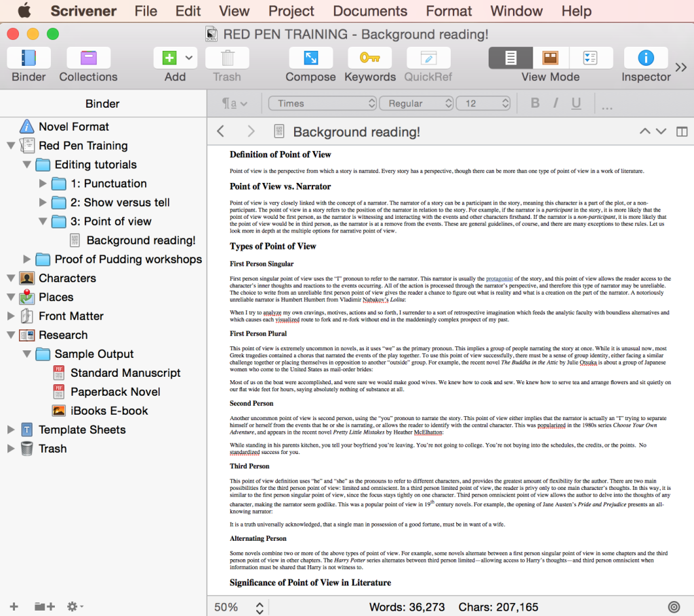This screenshot has height=616, width=694.
Task: Open the font size 12 dropdown
Action: coord(483,104)
